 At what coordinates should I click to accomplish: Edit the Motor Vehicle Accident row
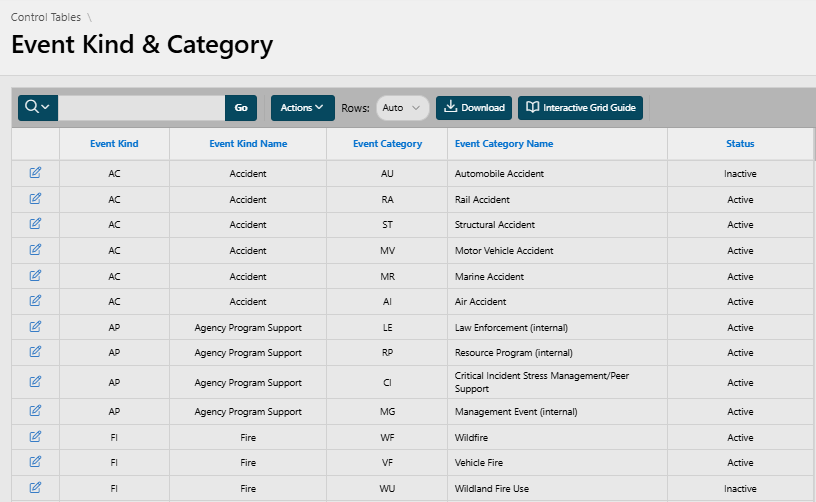[x=35, y=250]
